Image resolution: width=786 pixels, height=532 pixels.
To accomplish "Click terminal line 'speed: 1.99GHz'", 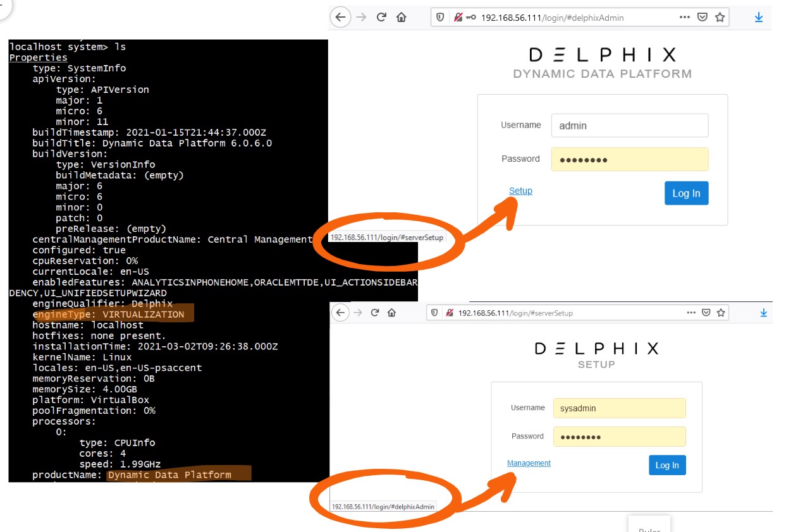I will pos(120,464).
